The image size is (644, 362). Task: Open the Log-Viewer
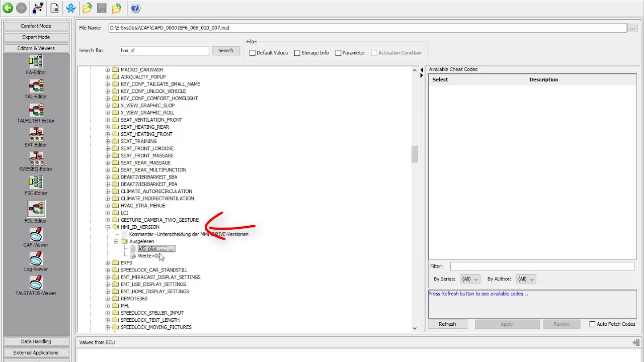click(36, 261)
